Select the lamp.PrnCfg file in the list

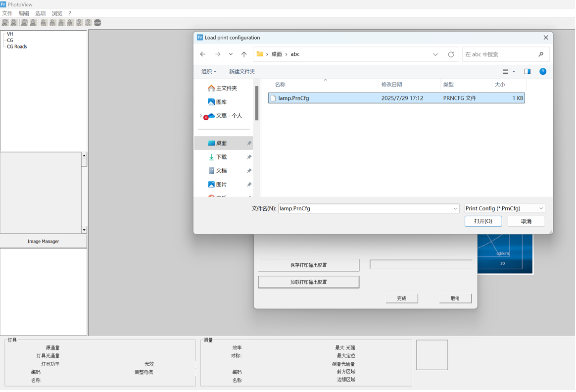293,98
